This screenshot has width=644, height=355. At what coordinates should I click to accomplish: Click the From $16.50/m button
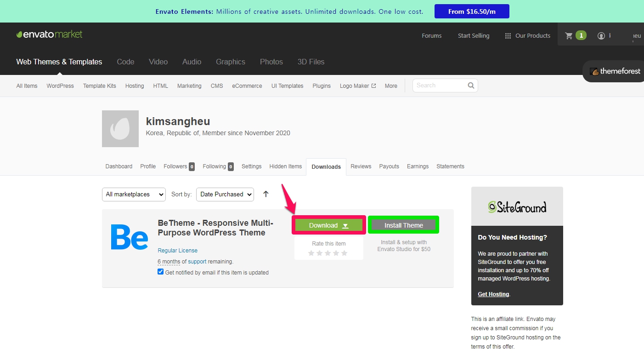tap(472, 11)
